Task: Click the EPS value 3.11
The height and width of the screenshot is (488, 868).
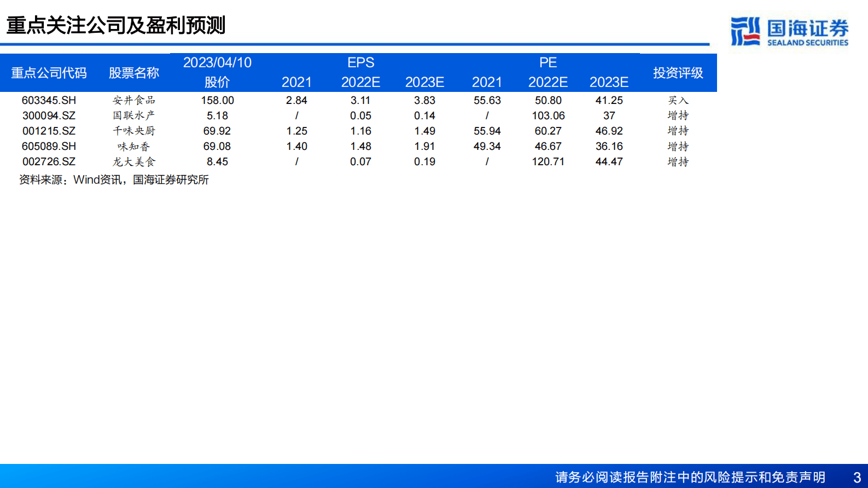Action: (361, 100)
